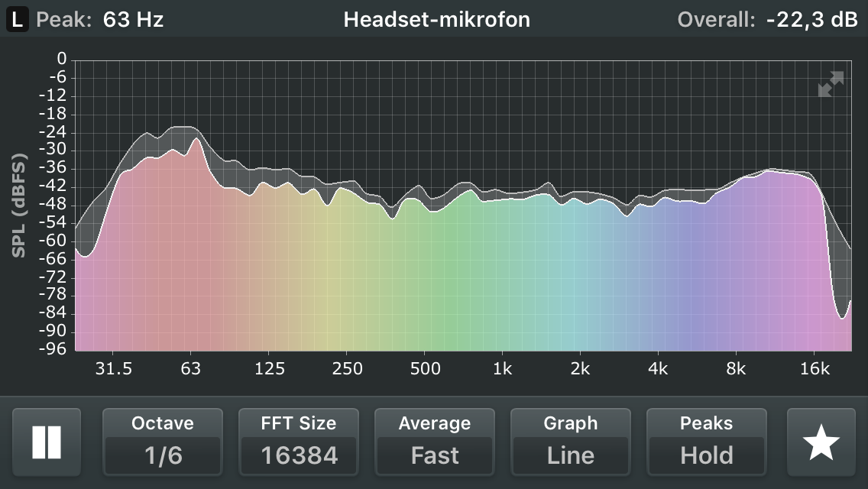Select the 250 frequency axis label
The image size is (868, 489).
pyautogui.click(x=347, y=369)
